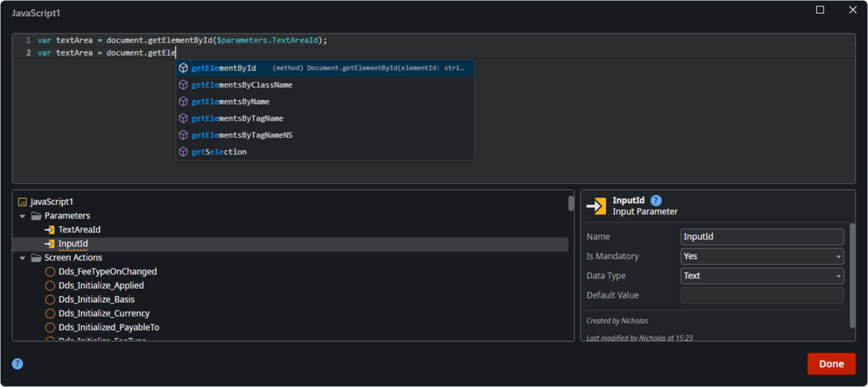Click the Dds_Initialize_Basis circle icon
The image size is (868, 387).
click(50, 300)
